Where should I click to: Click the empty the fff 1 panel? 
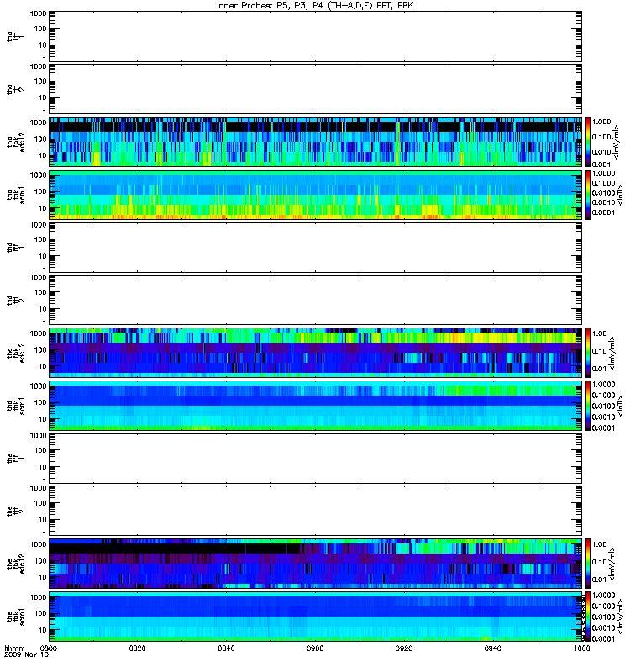tap(316, 458)
